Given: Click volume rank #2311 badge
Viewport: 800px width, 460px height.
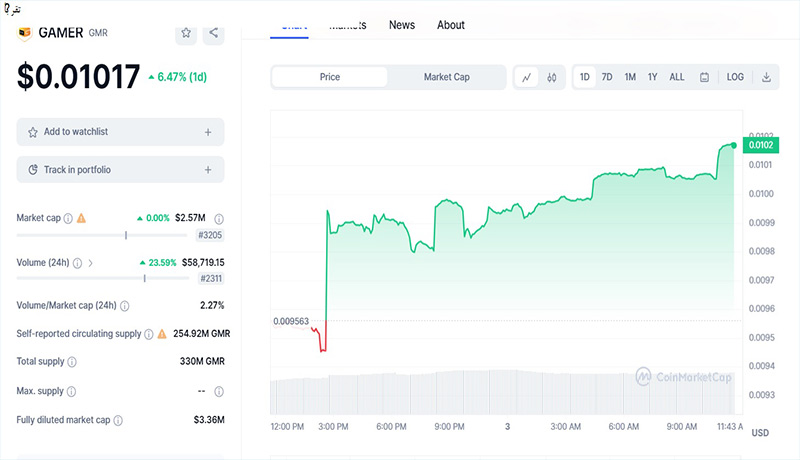Looking at the screenshot, I should pyautogui.click(x=211, y=278).
